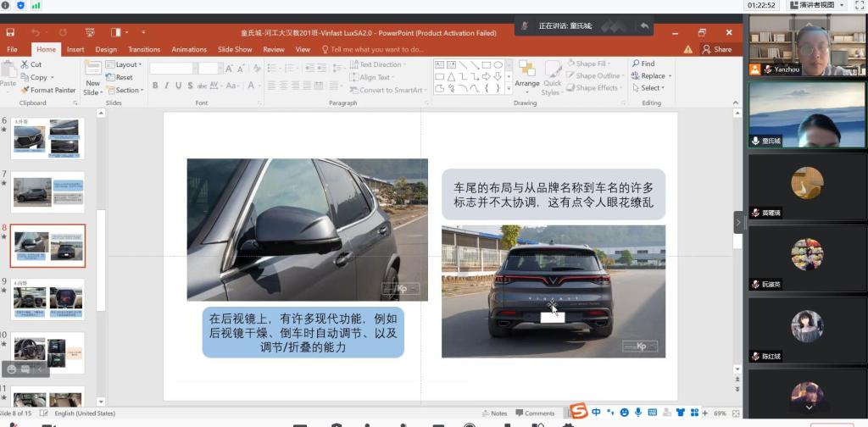Click the Save icon in quick access toolbar
The width and height of the screenshot is (868, 427).
[10, 32]
